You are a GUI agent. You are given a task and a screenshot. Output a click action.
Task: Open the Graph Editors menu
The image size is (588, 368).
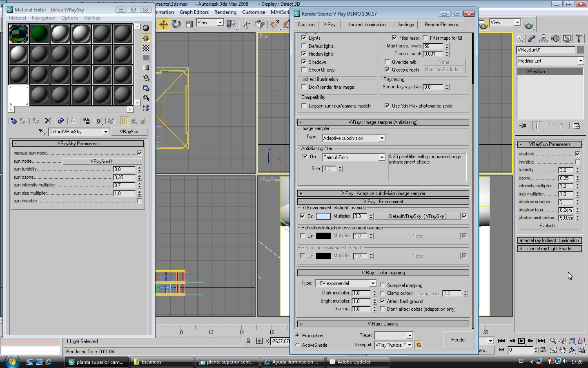pyautogui.click(x=194, y=12)
